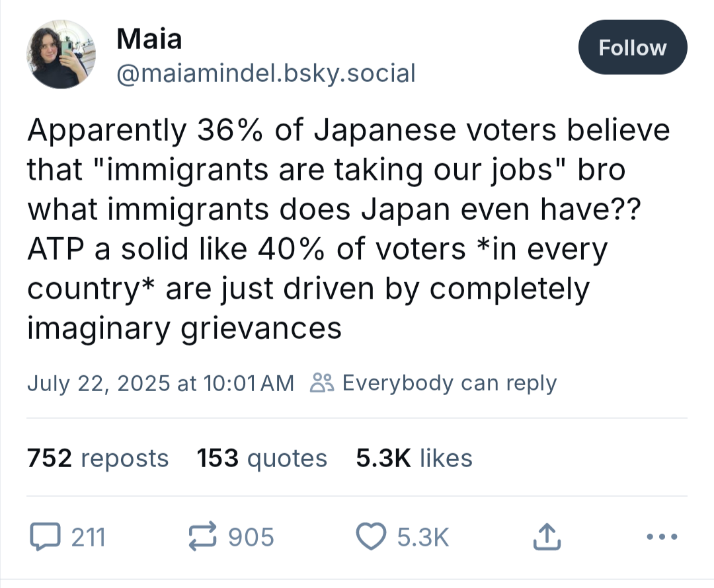Click the people icon beside reply settings
The height and width of the screenshot is (588, 714).
(x=322, y=383)
